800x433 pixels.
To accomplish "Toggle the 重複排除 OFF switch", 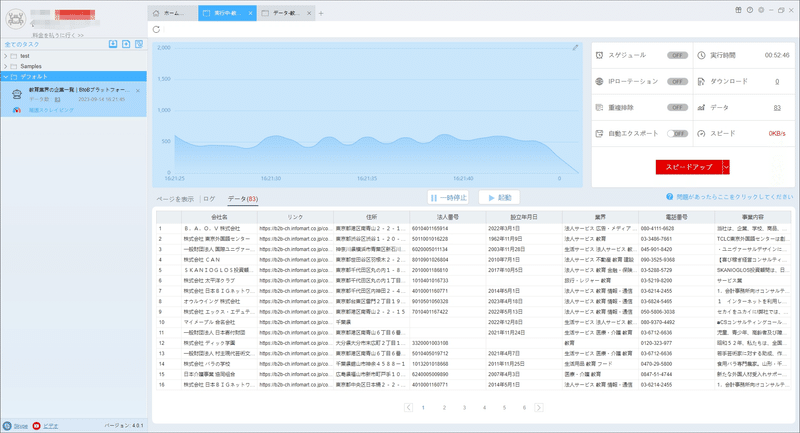I will point(678,108).
